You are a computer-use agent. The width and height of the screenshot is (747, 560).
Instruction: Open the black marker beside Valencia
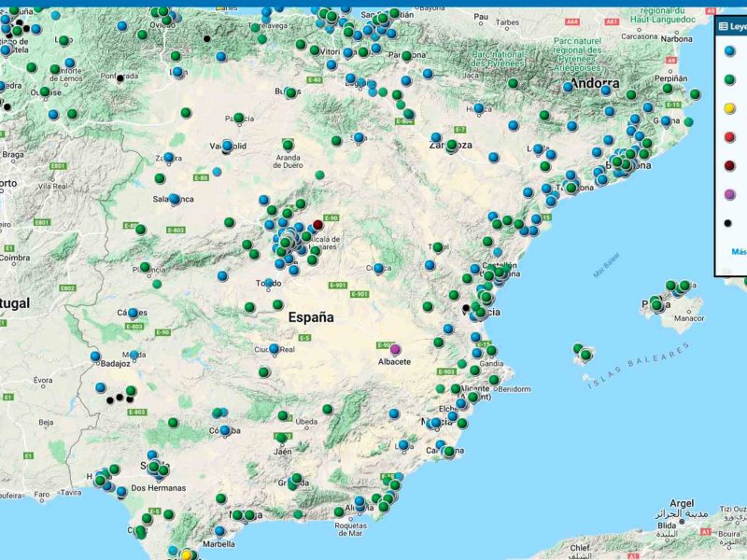(466, 307)
